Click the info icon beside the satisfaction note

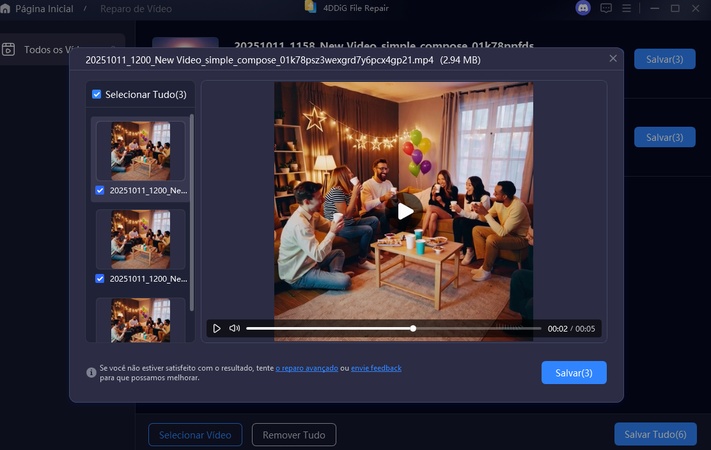91,372
